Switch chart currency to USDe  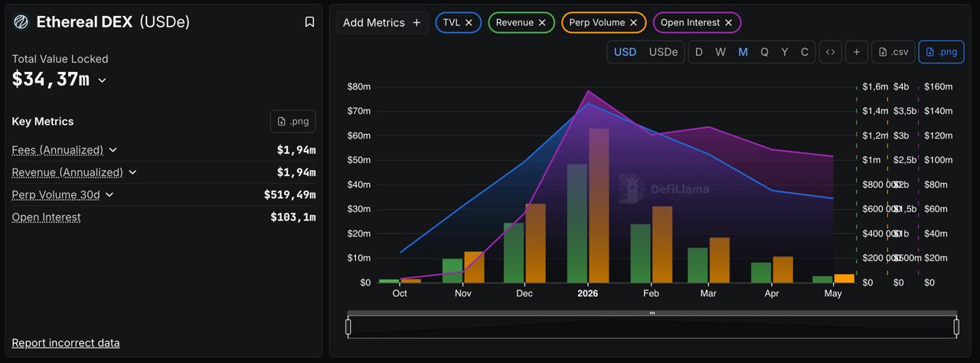coord(663,52)
